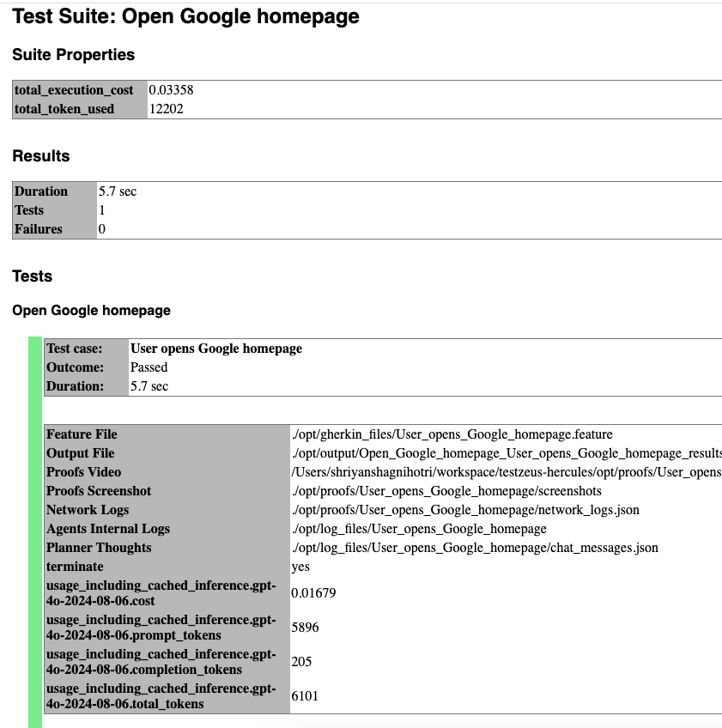Select the 'User opens Google homepage' test name

216,349
